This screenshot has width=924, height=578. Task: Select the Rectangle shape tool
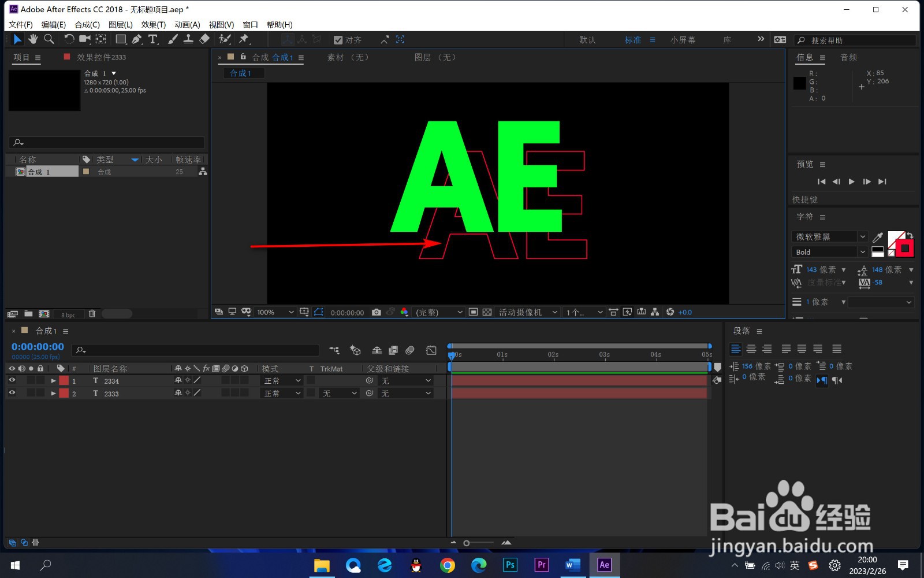pyautogui.click(x=121, y=39)
